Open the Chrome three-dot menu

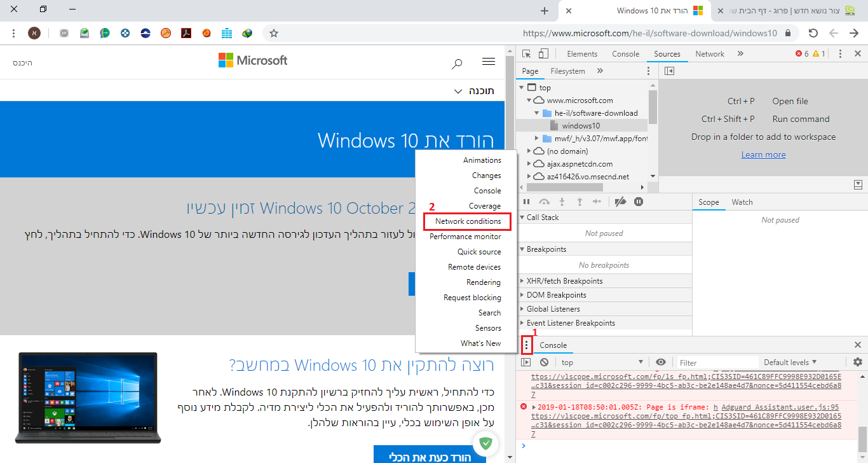point(14,33)
